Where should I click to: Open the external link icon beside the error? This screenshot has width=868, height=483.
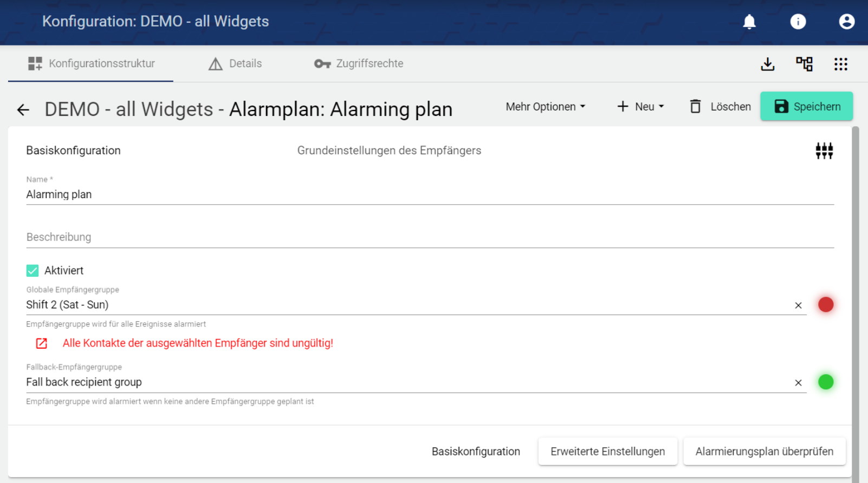(x=42, y=343)
